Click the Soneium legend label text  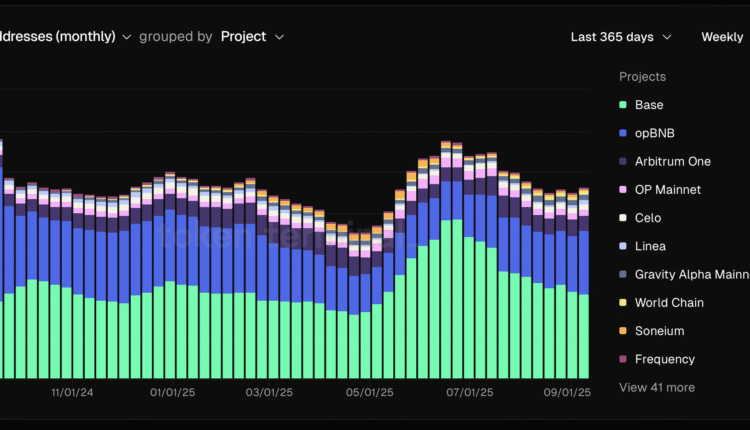click(659, 331)
